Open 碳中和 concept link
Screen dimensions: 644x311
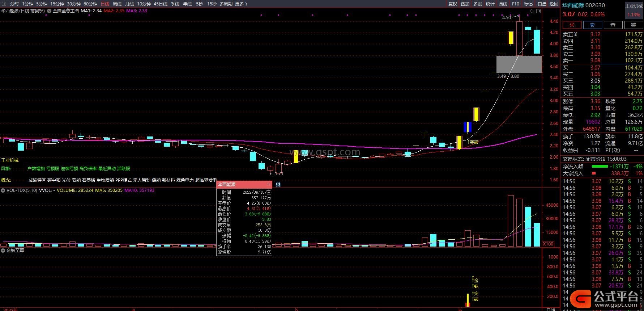click(54, 180)
